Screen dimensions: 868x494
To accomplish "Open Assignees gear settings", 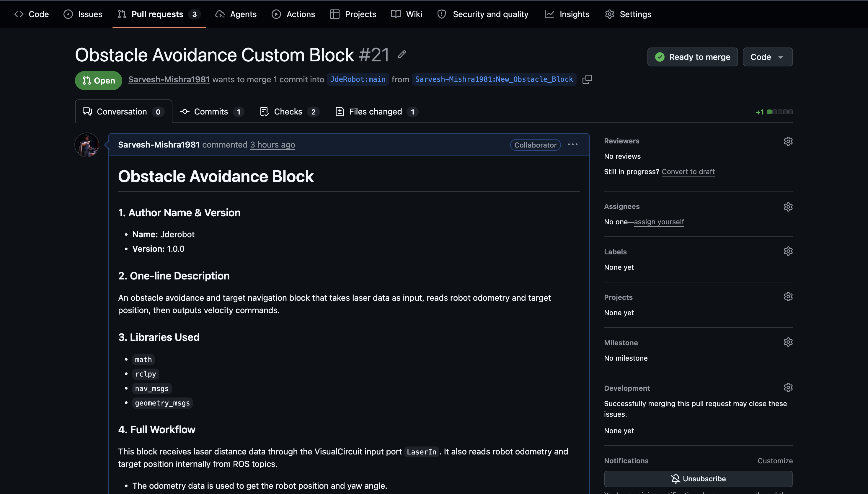I will pos(788,207).
